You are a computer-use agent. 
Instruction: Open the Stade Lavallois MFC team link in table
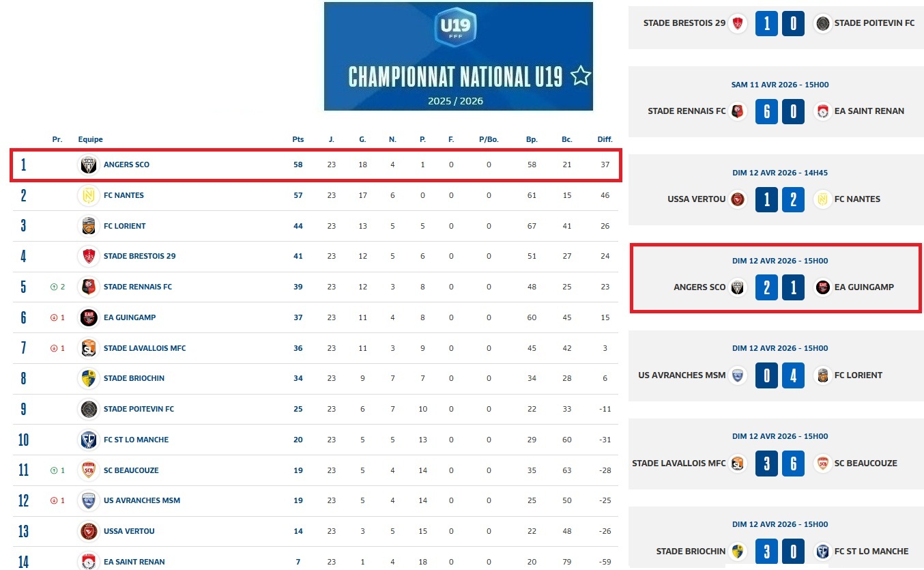coord(145,348)
